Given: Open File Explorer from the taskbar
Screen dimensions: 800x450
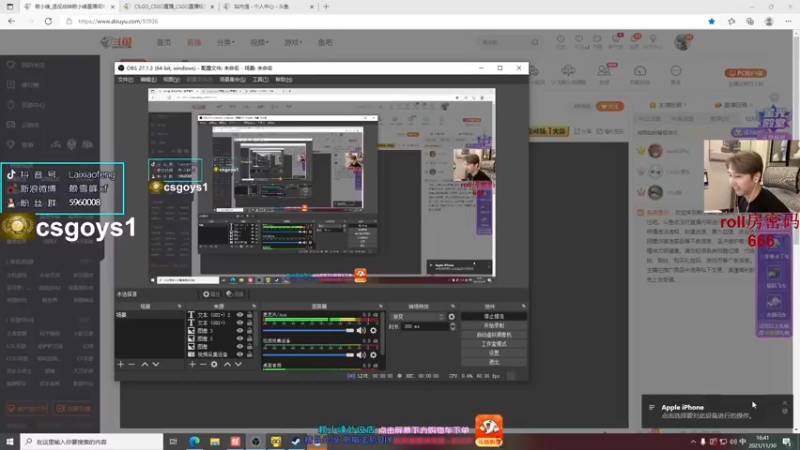Looking at the screenshot, I should pos(215,441).
